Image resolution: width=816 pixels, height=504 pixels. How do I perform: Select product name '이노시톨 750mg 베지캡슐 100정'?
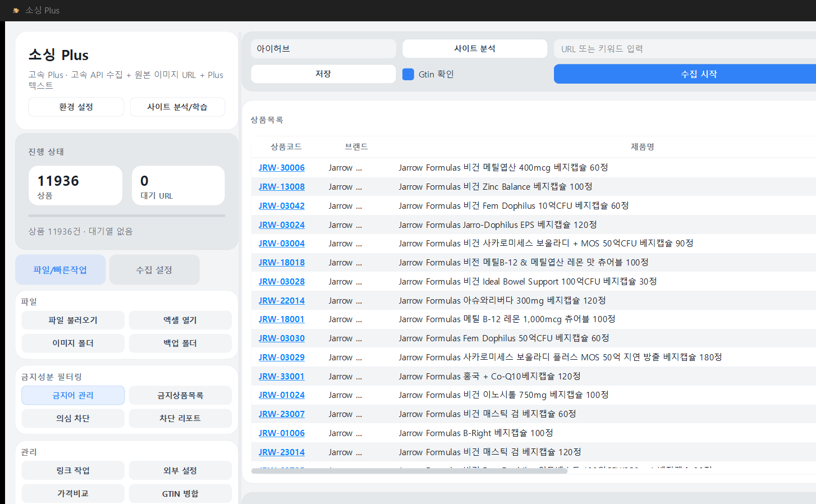click(545, 395)
